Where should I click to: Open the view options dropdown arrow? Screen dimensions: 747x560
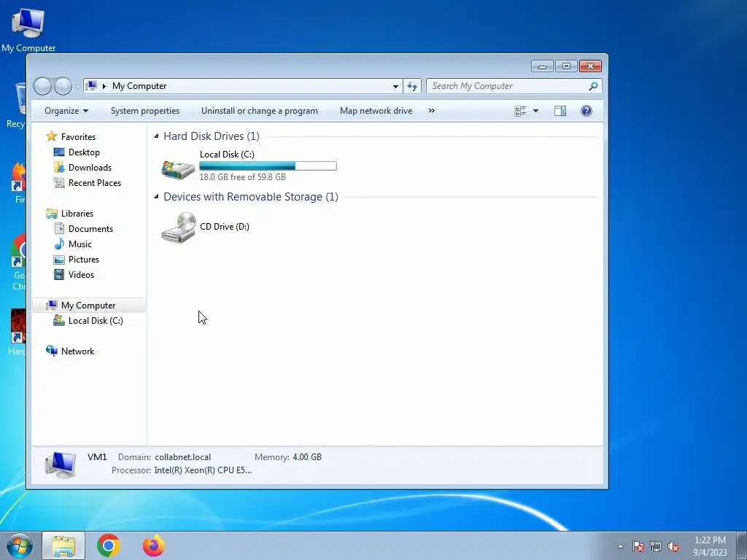pos(535,111)
